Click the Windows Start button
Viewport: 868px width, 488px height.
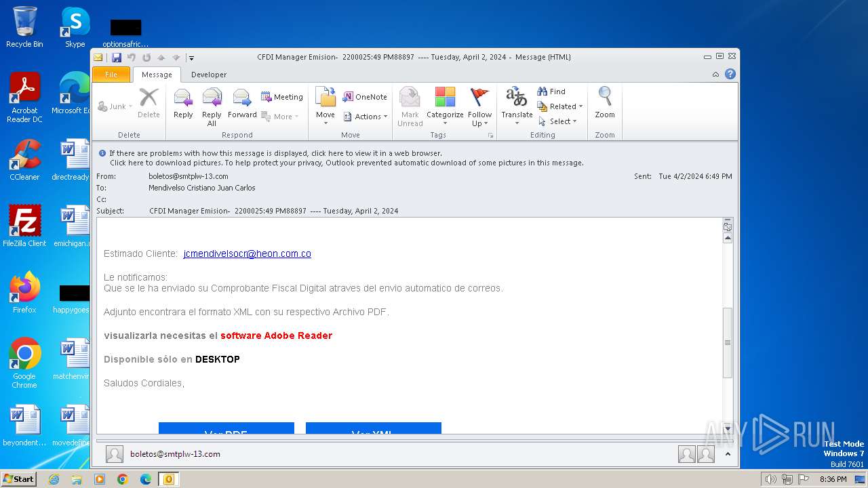point(19,479)
